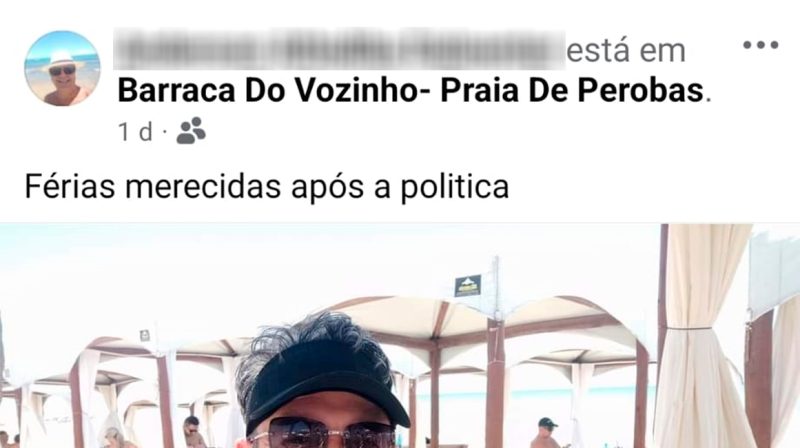Click the white hat in profile avatar
The width and height of the screenshot is (800, 448).
click(x=63, y=58)
